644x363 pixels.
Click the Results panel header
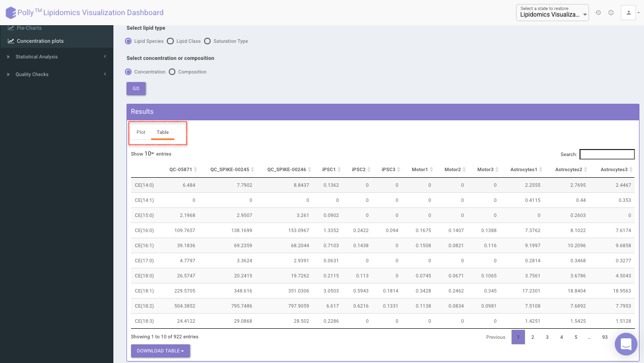[383, 112]
